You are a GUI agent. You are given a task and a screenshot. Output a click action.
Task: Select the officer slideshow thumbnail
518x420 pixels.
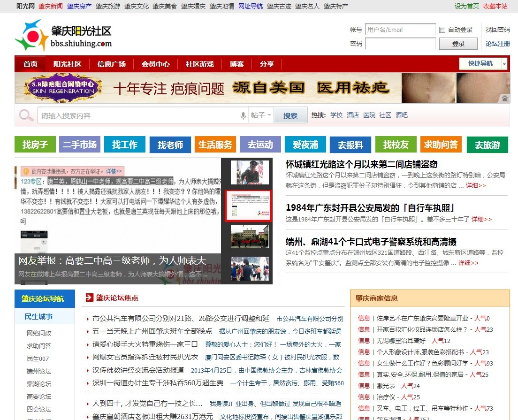250,173
